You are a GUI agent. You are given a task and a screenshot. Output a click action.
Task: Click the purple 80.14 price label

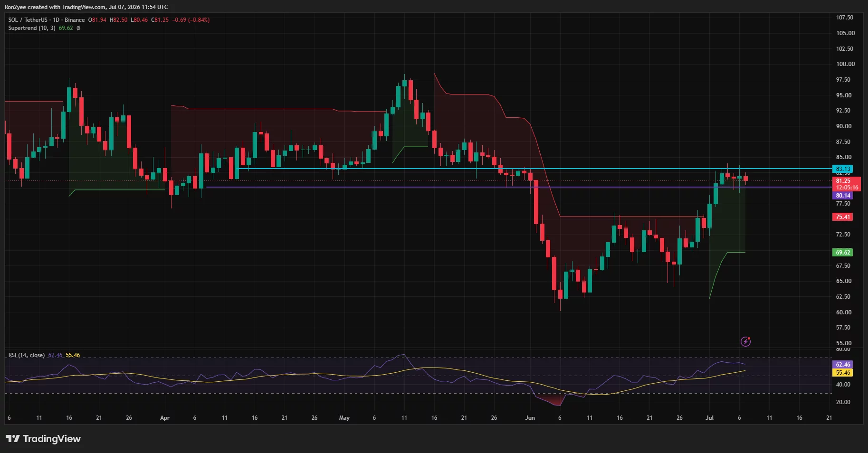pyautogui.click(x=843, y=196)
